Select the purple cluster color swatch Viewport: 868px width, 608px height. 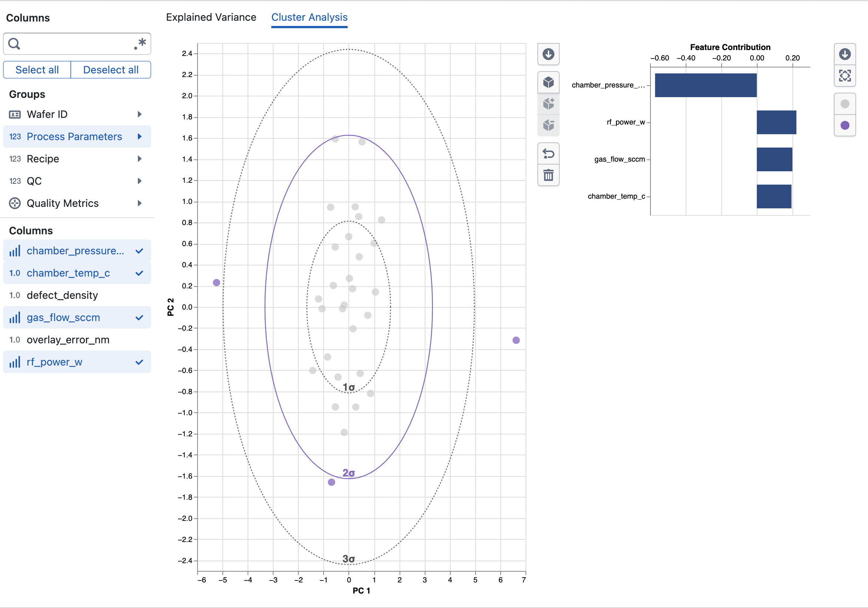tap(845, 126)
